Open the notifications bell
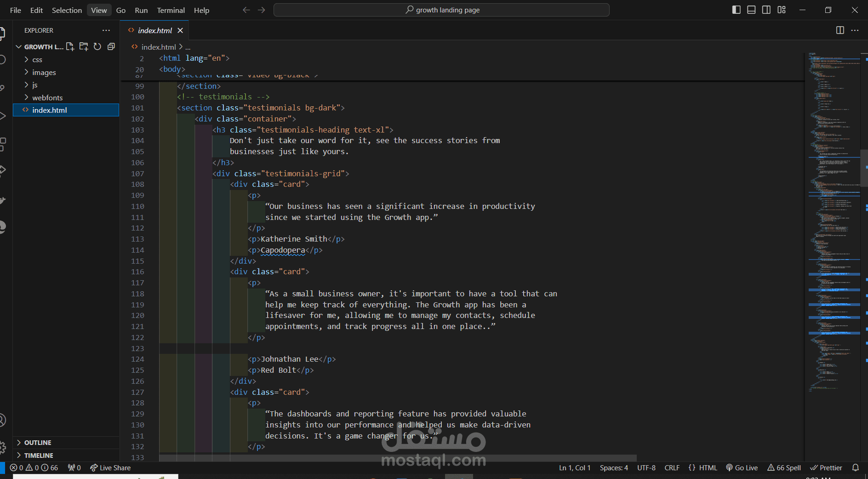This screenshot has width=868, height=479. coord(855,467)
